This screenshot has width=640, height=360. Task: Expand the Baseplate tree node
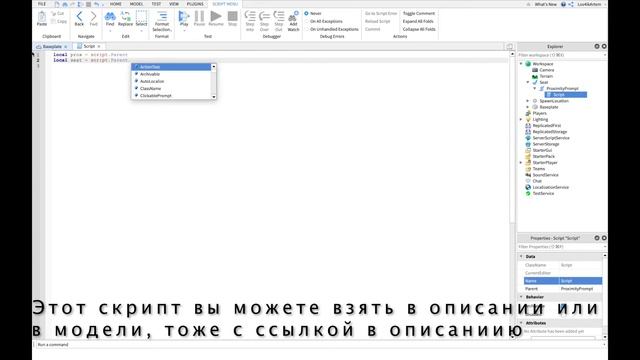tap(528, 107)
